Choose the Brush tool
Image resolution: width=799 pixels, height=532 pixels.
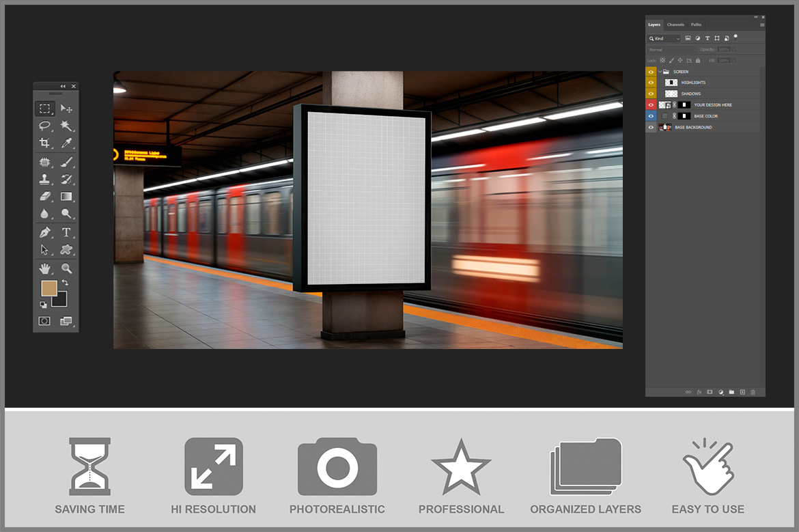66,163
